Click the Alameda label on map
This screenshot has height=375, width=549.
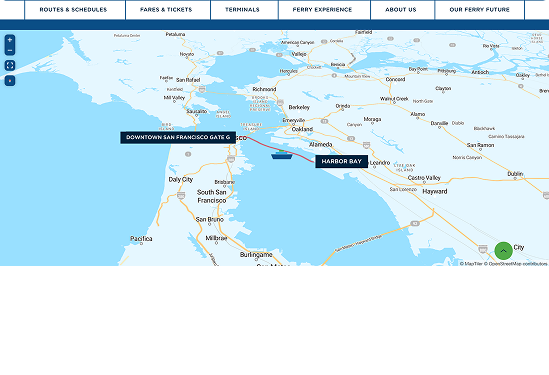(x=320, y=144)
